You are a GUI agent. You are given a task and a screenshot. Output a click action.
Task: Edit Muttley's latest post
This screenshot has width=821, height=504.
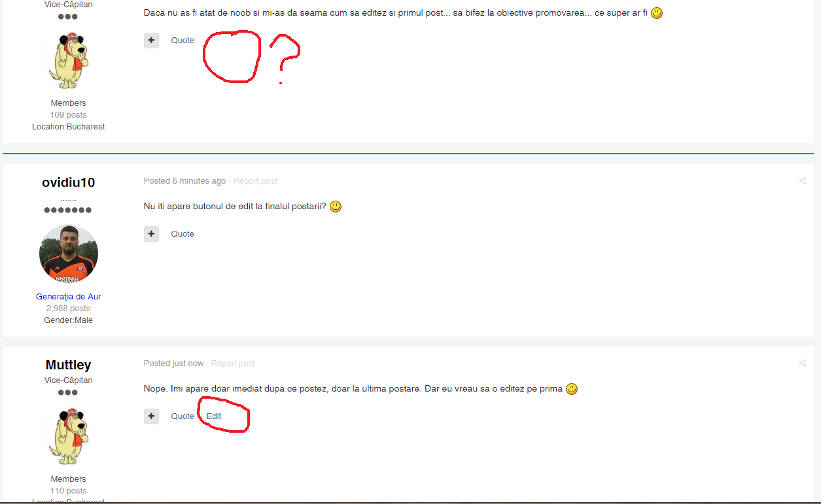click(x=214, y=416)
